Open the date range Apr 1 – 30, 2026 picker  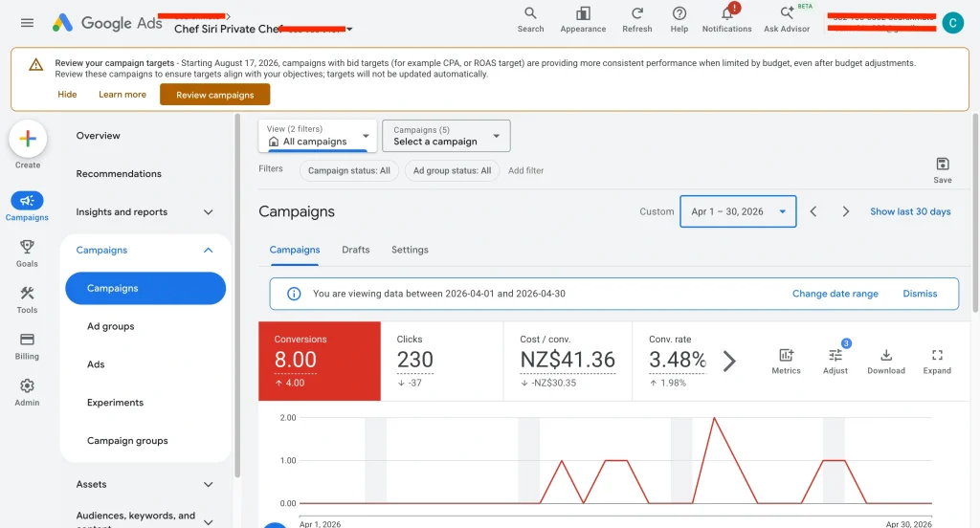[x=738, y=211]
